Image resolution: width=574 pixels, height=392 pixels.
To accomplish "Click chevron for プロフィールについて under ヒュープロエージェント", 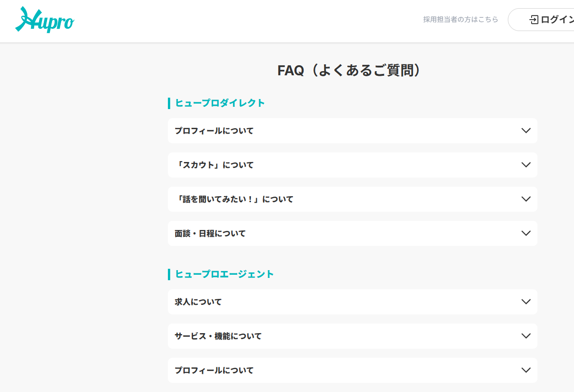I will click(526, 370).
